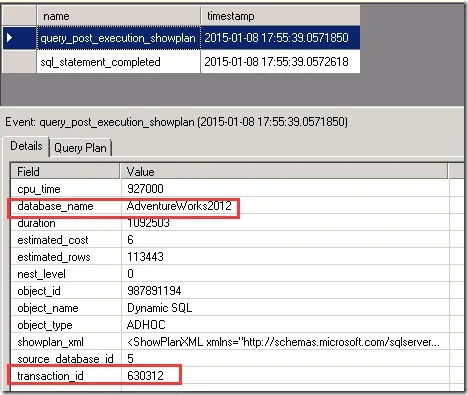Select the sql_statement_completed event row

pos(181,62)
